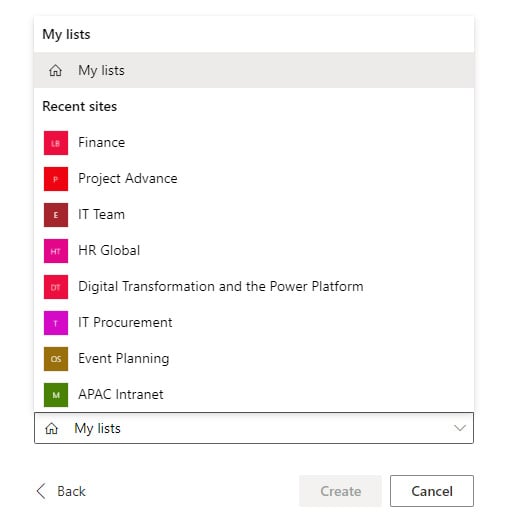Click the IT Procurement magenta T icon
Screen dimensions: 510x526
(56, 323)
